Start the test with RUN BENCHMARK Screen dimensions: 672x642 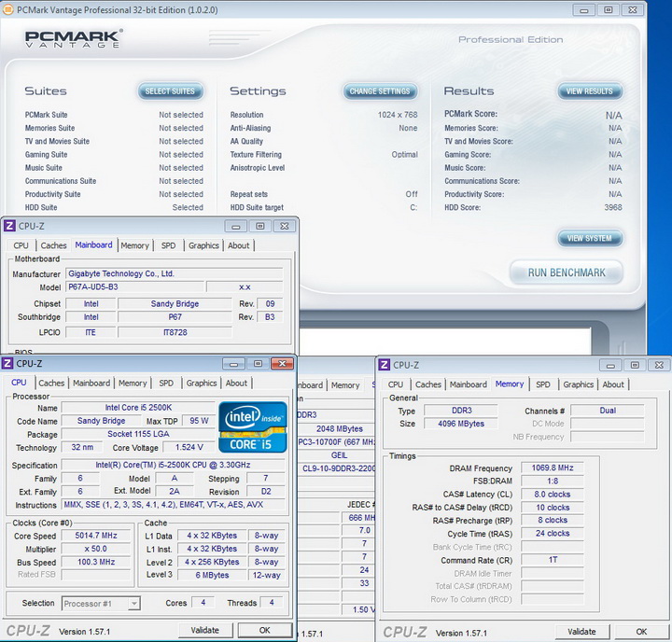[567, 272]
